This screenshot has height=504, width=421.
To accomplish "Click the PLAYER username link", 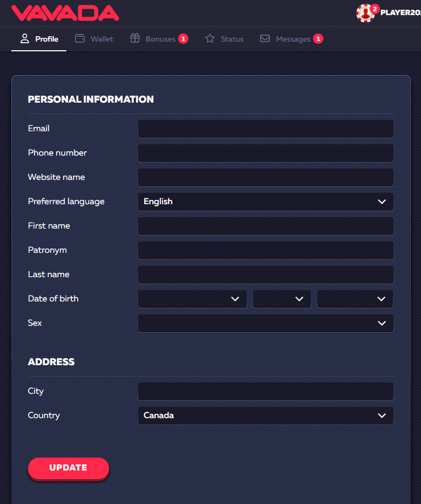I will point(400,12).
